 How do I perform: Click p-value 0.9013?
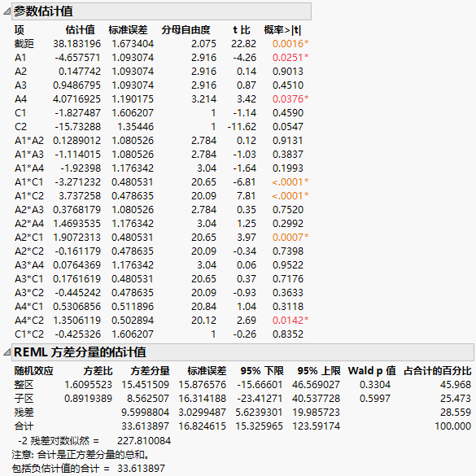[288, 72]
